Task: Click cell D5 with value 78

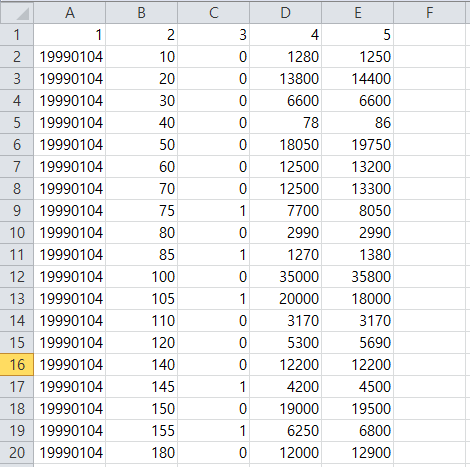Action: click(x=286, y=123)
